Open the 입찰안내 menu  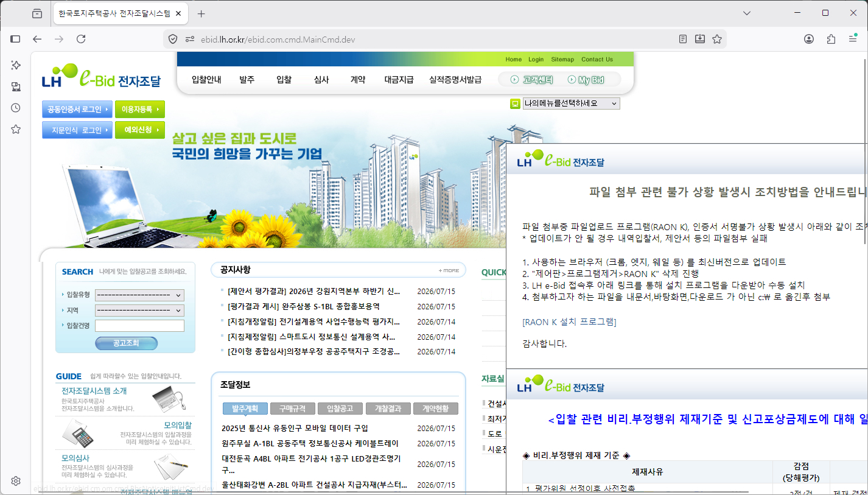(206, 80)
